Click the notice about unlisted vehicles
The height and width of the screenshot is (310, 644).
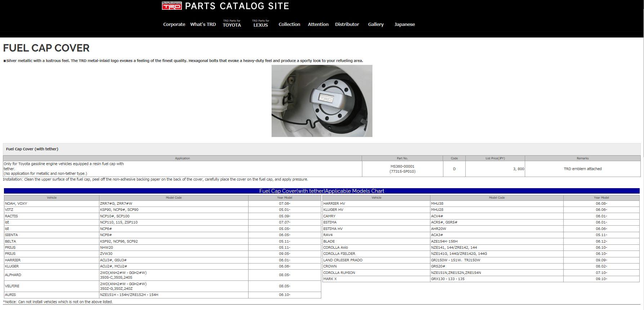58,302
